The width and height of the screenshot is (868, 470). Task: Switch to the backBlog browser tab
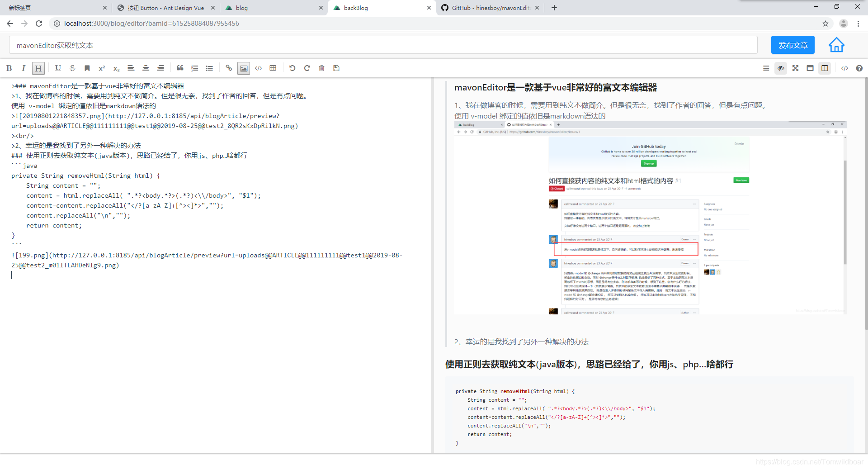click(x=380, y=8)
